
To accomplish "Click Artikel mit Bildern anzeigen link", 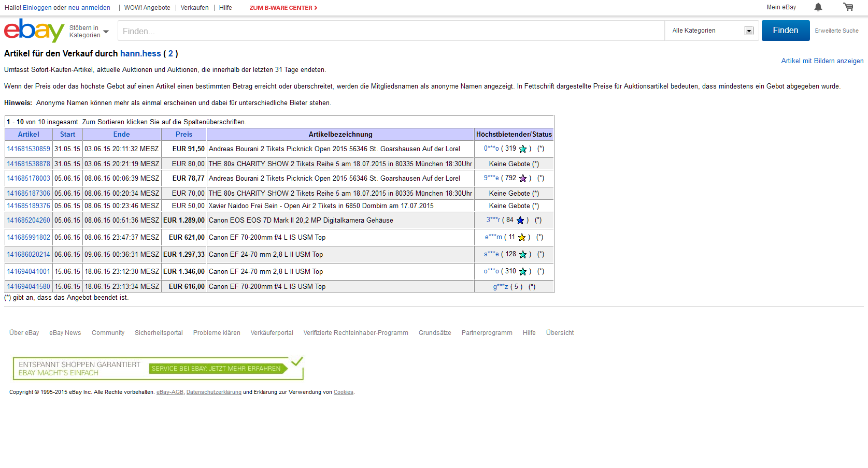I will tap(822, 61).
